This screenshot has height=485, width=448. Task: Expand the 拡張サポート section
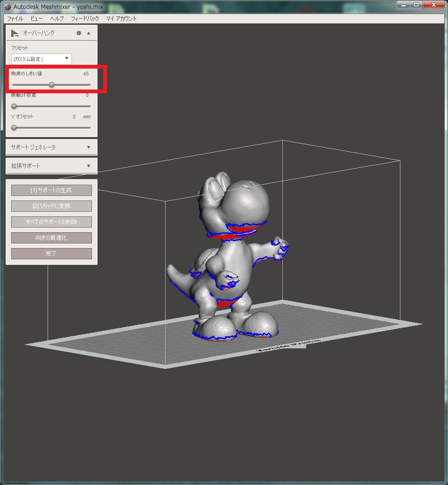(51, 166)
